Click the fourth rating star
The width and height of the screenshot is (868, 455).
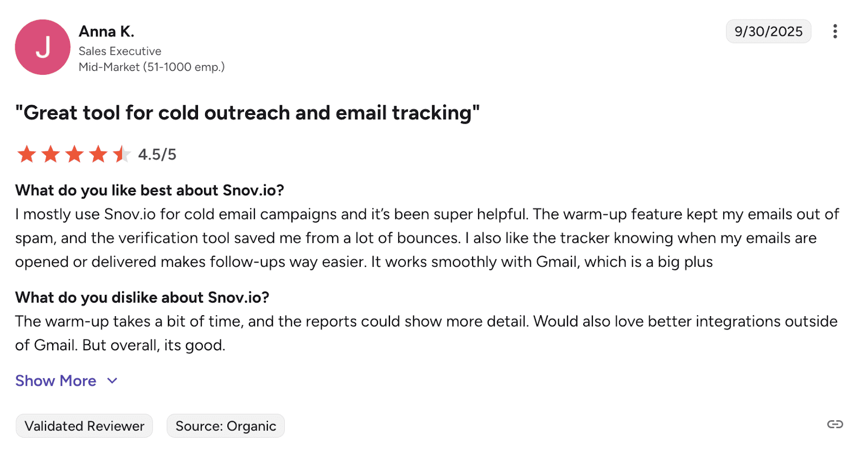pos(98,154)
